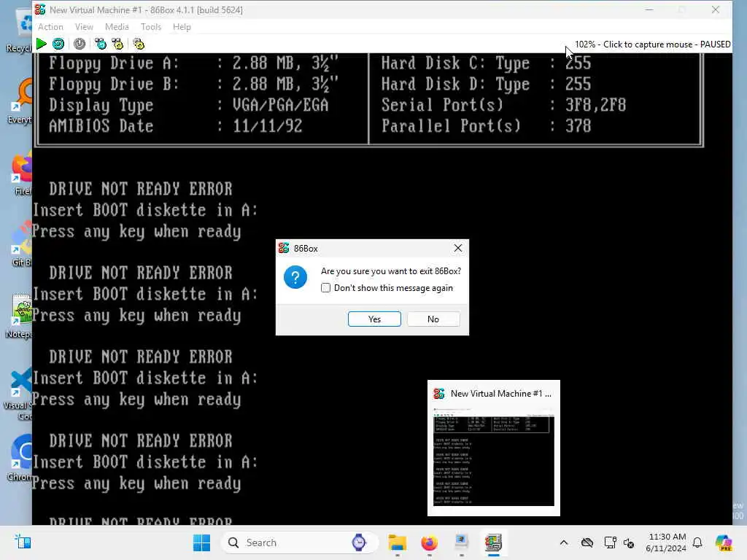Viewport: 747px width, 560px height.
Task: Open the View menu
Action: [84, 27]
